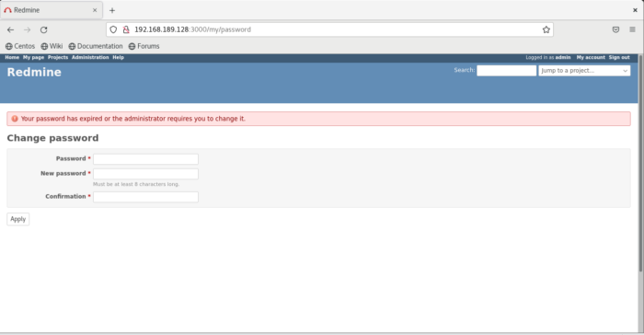Open Administration in the top menu
The image size is (644, 335).
coord(90,58)
